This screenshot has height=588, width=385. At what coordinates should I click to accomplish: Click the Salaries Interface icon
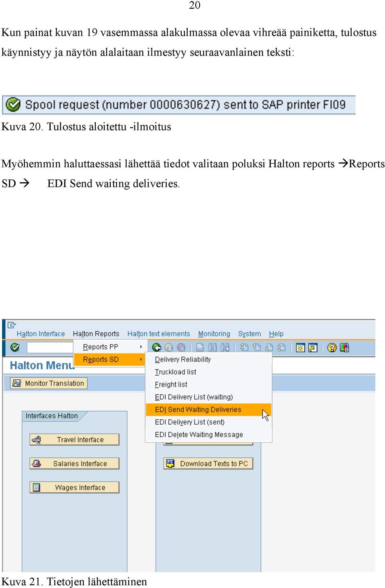click(36, 464)
